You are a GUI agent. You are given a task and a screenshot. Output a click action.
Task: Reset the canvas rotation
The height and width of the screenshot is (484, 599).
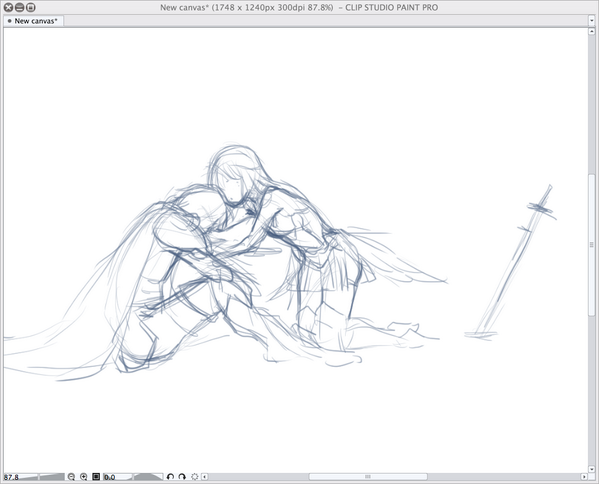pos(194,477)
